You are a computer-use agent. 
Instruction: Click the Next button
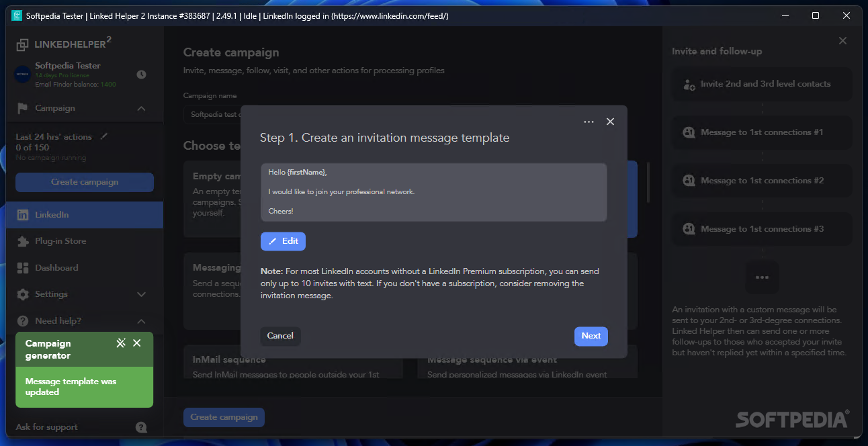pos(591,336)
